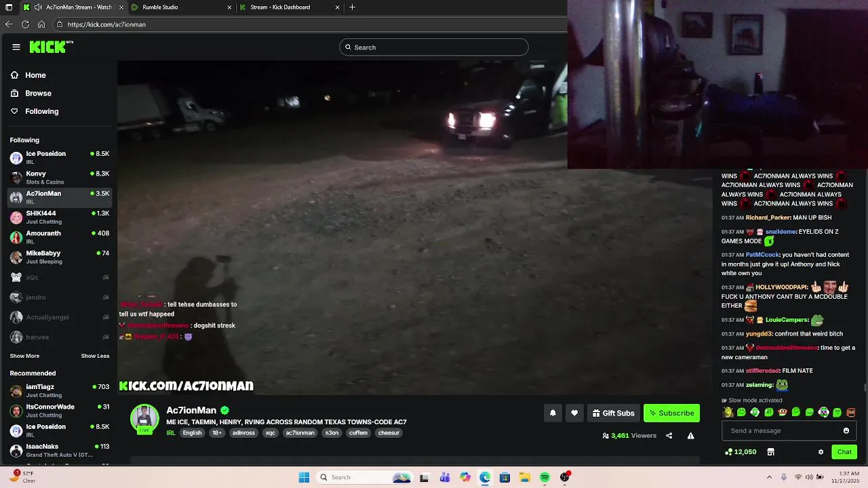Screen dimensions: 868x488
Task: Open channel points shop icon
Action: pos(770,452)
